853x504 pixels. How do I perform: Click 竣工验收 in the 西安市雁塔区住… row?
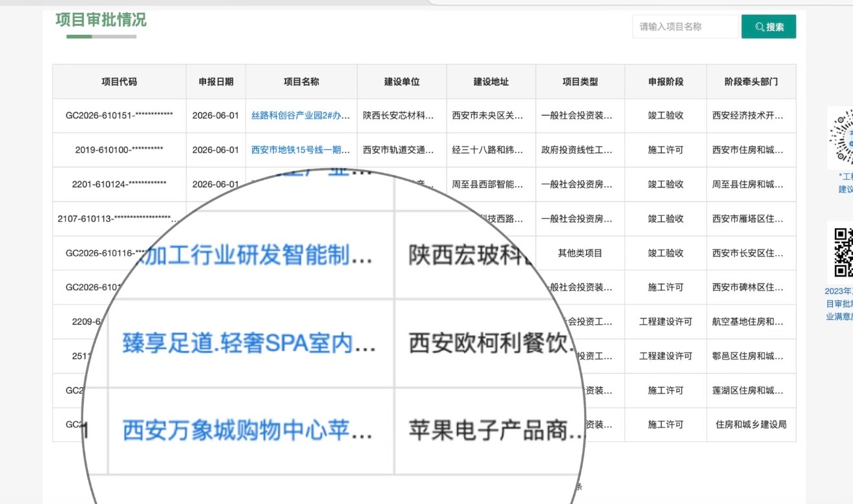(666, 218)
